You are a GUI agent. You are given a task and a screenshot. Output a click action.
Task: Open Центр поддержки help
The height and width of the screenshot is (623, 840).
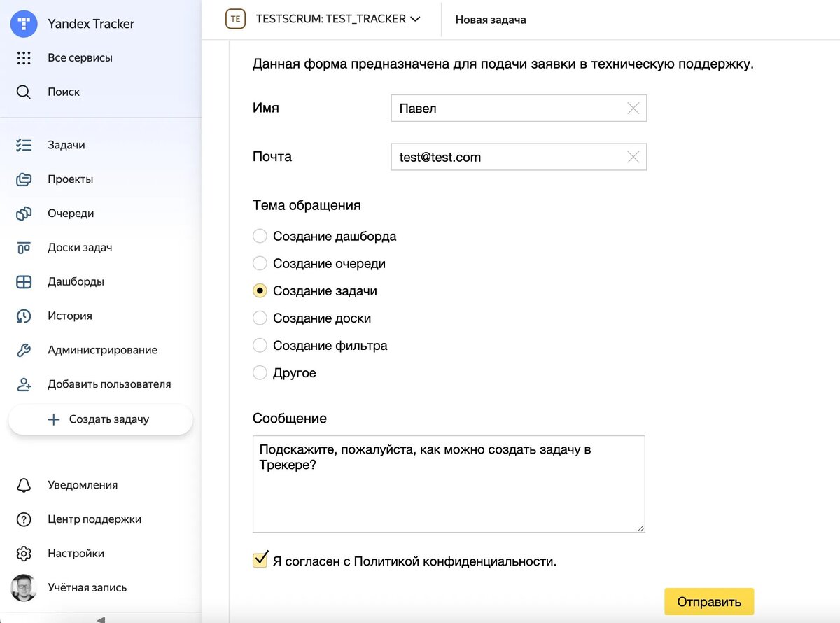(93, 519)
